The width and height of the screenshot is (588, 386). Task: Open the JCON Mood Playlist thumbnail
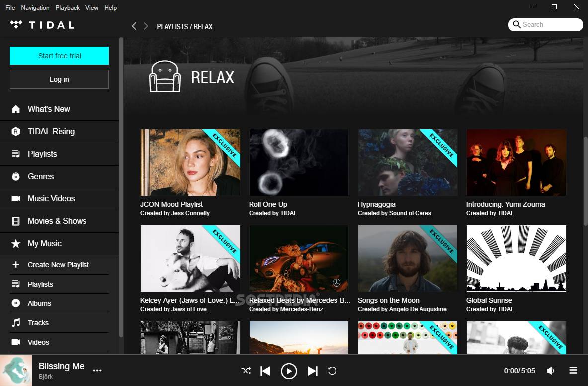[x=190, y=163]
